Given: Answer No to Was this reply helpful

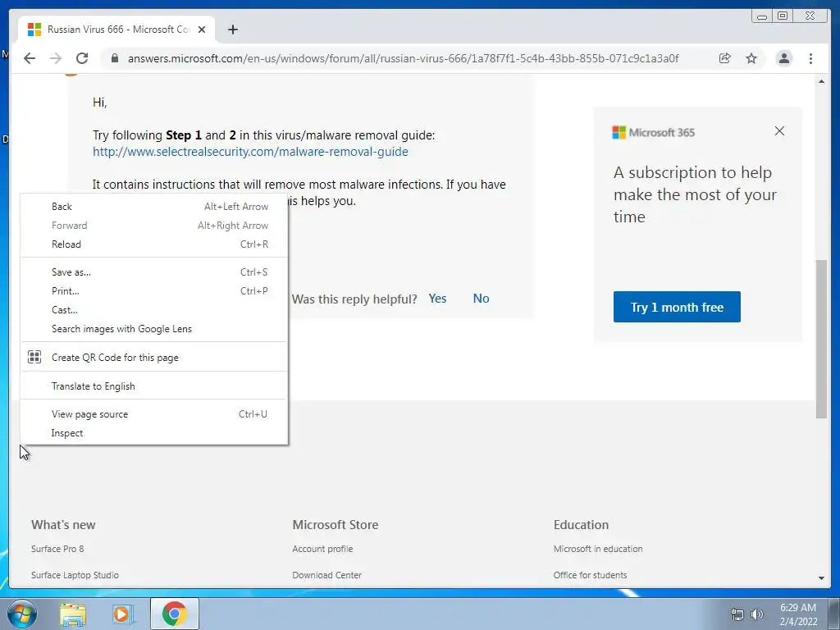Looking at the screenshot, I should pos(481,299).
